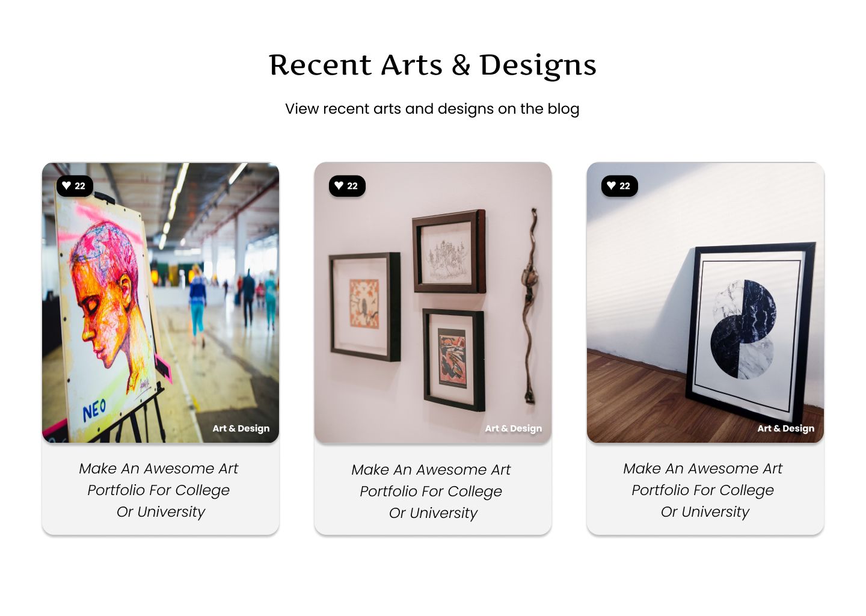Like the middle card via heart icon
The image size is (866, 616).
[339, 186]
